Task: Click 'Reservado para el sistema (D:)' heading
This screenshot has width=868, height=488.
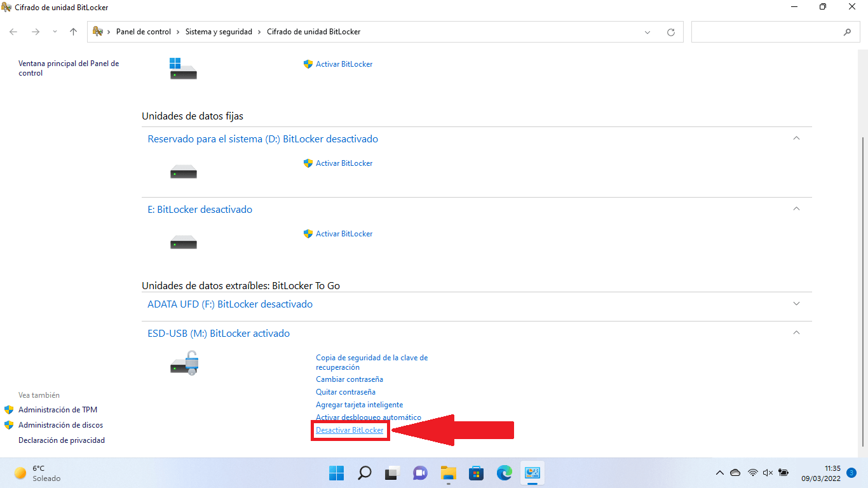Action: coord(262,139)
